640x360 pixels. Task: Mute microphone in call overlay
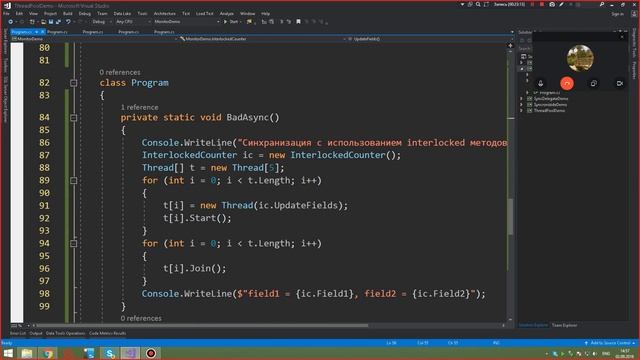click(540, 83)
